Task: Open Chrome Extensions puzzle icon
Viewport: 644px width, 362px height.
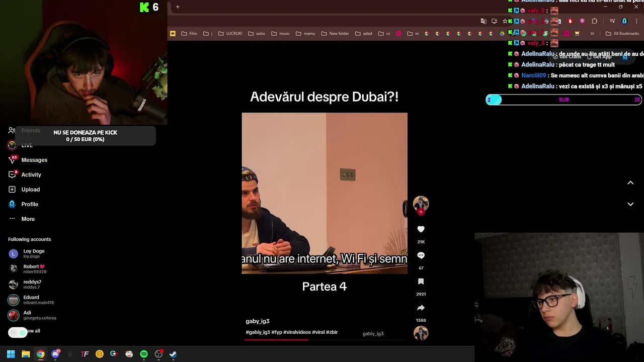Action: [x=595, y=21]
